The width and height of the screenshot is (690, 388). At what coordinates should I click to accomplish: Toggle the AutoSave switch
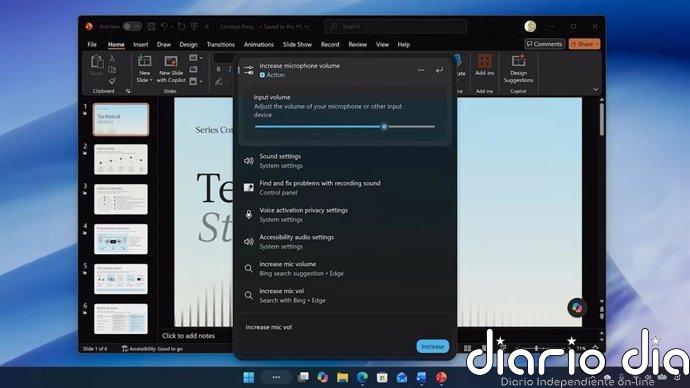[x=132, y=26]
